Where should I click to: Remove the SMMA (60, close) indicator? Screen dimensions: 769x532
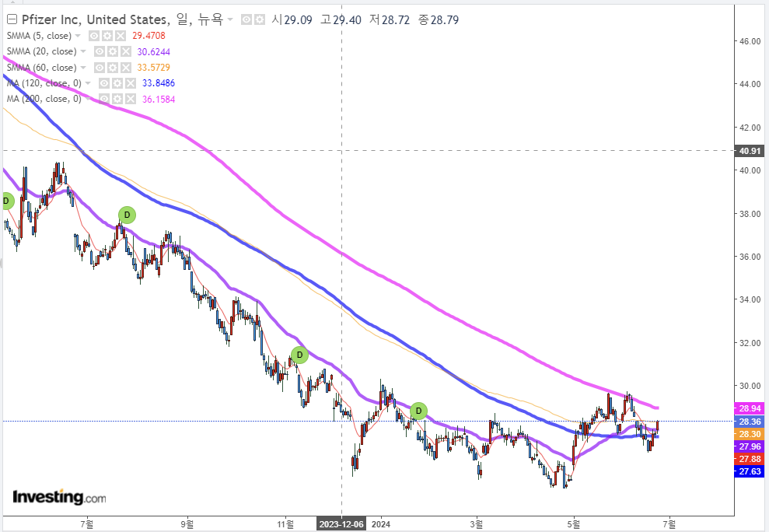tap(125, 68)
